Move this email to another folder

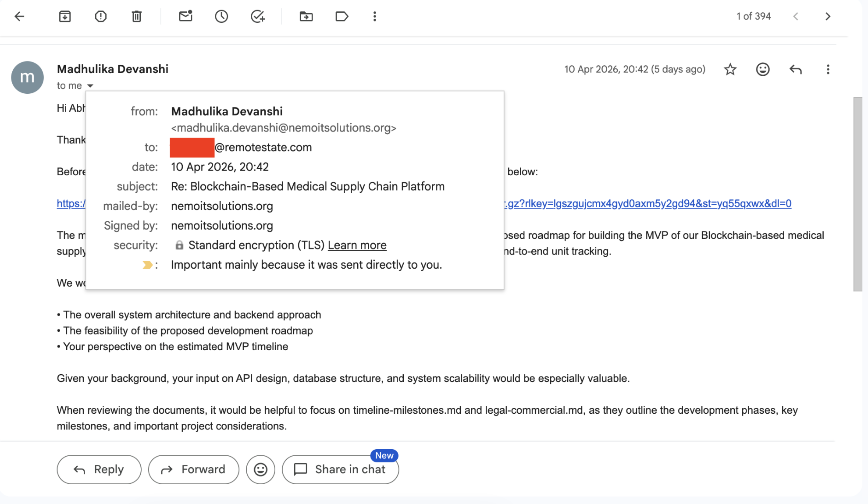pyautogui.click(x=306, y=16)
